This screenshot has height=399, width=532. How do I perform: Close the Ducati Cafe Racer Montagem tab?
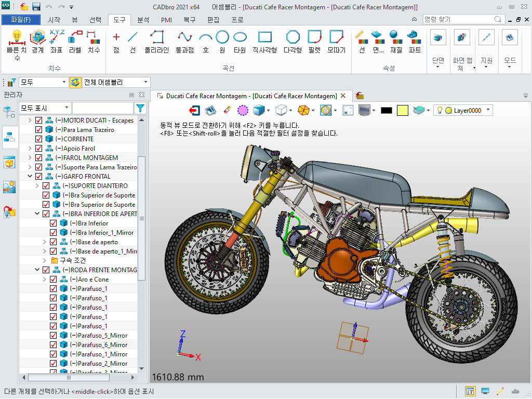click(343, 96)
